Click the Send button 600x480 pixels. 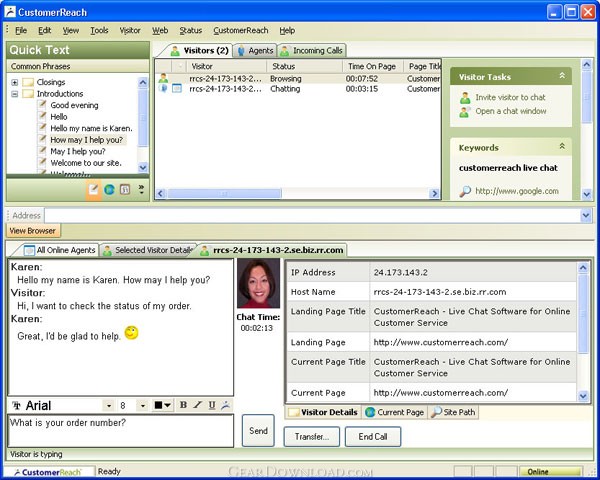click(258, 431)
